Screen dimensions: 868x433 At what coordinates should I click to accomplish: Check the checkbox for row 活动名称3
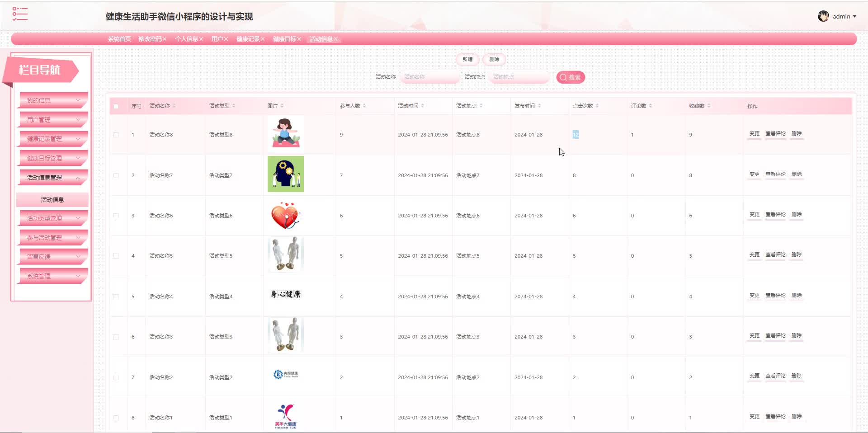click(x=116, y=337)
